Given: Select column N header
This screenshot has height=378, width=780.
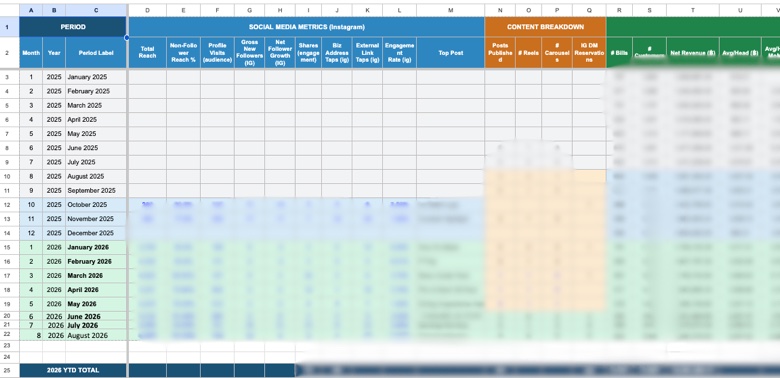Looking at the screenshot, I should tap(500, 10).
